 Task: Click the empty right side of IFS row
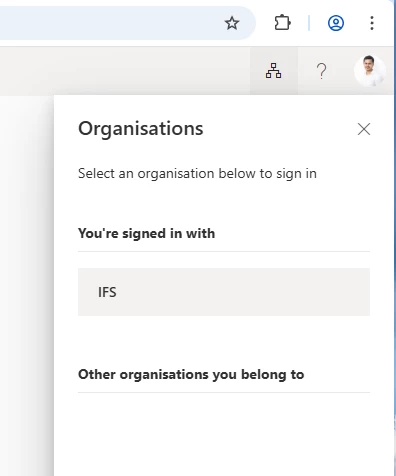click(x=267, y=292)
